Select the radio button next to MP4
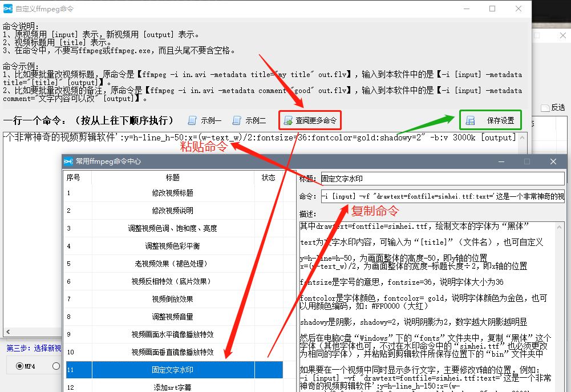 click(x=56, y=366)
